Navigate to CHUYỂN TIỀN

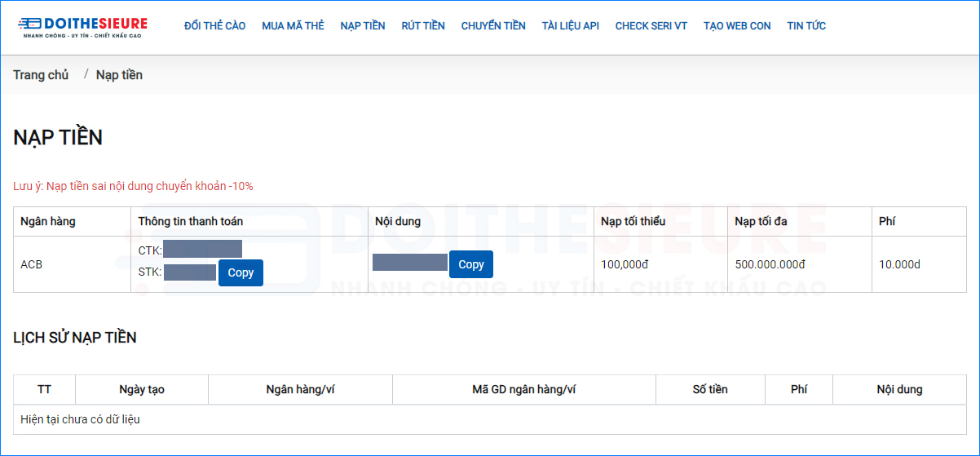pyautogui.click(x=493, y=26)
